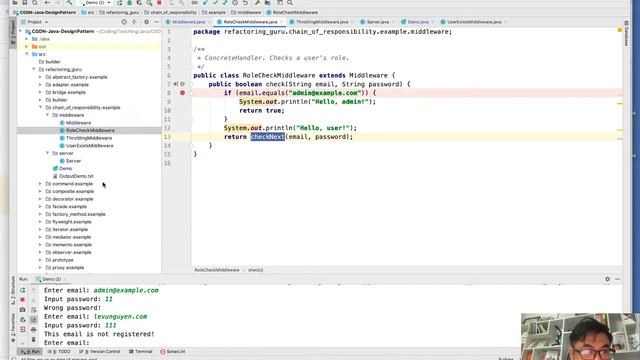This screenshot has height=360, width=640.
Task: Expand the command.example folder
Action: [40, 184]
